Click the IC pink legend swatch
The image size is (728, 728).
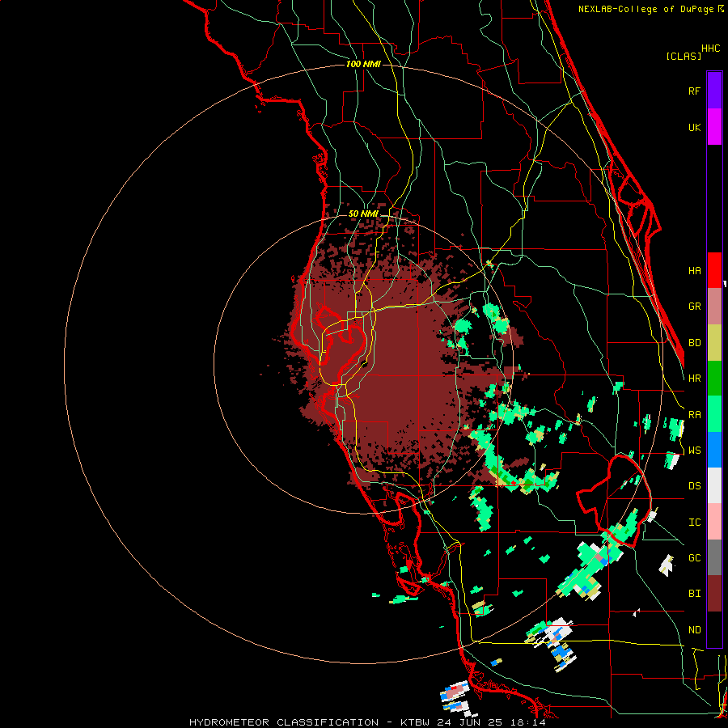click(x=714, y=522)
